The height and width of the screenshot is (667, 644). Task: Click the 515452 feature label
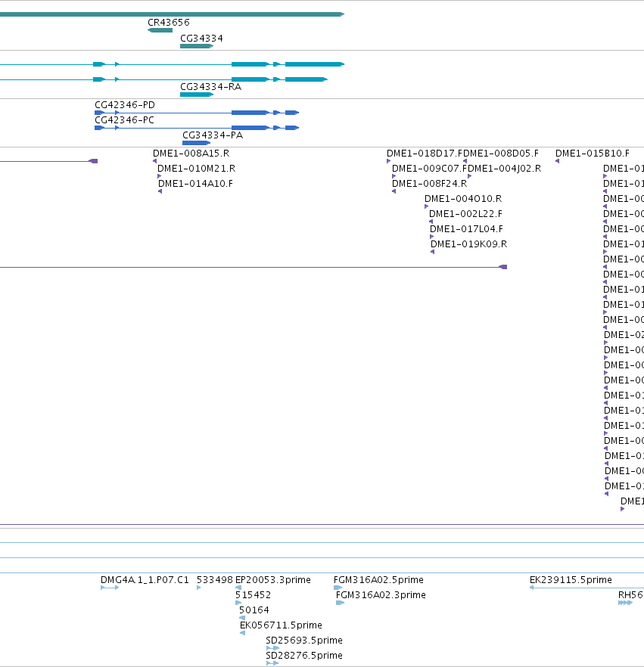(254, 595)
